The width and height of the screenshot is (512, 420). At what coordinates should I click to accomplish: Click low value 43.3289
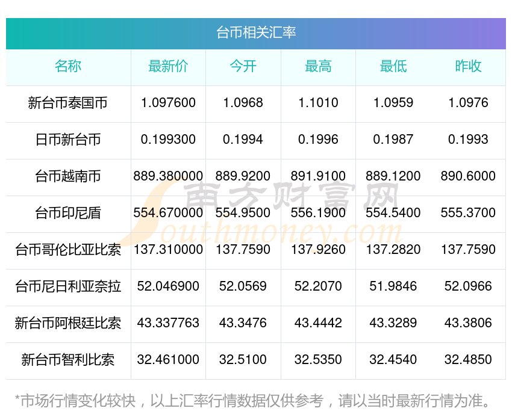click(x=393, y=323)
